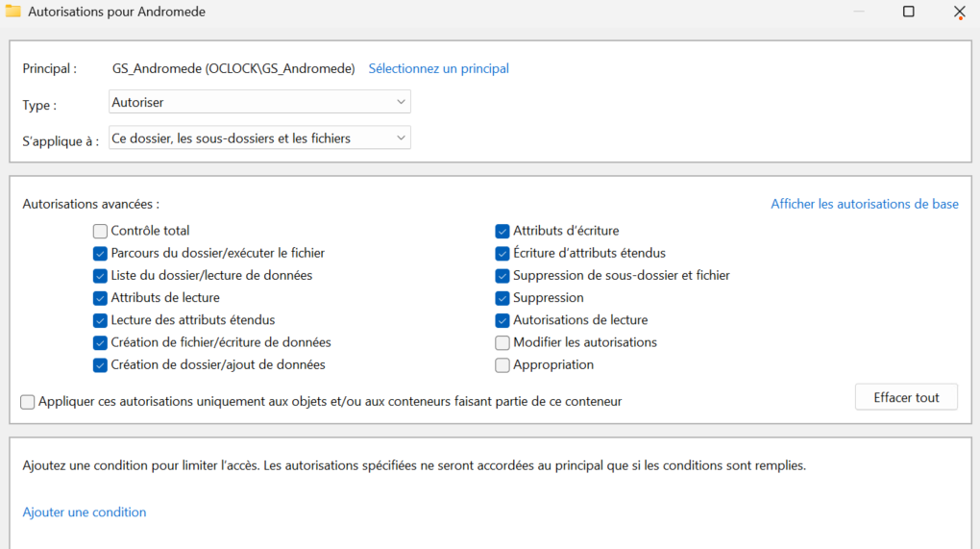Check the Contrôle total checkbox

[x=100, y=231]
